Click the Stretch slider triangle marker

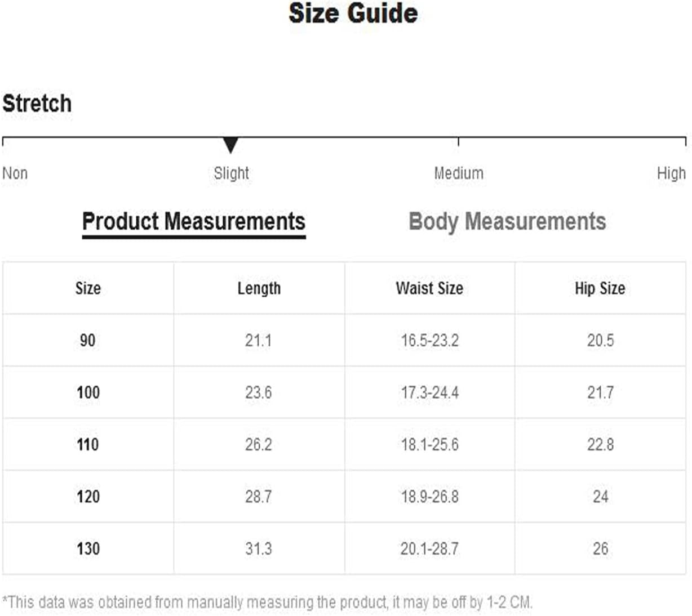coord(230,145)
